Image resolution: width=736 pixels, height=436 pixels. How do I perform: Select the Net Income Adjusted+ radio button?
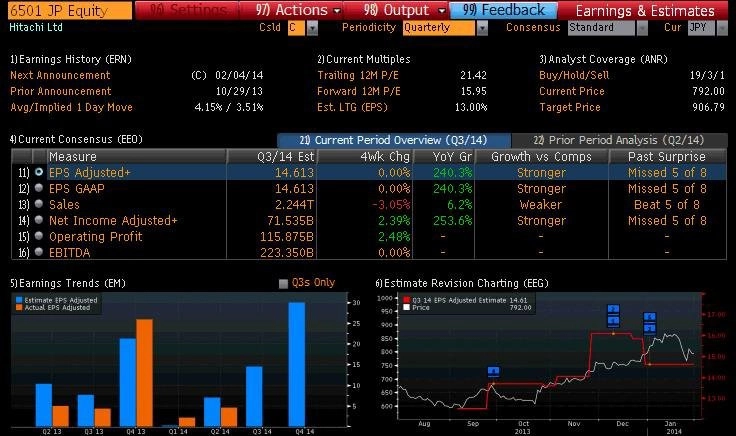pyautogui.click(x=39, y=220)
